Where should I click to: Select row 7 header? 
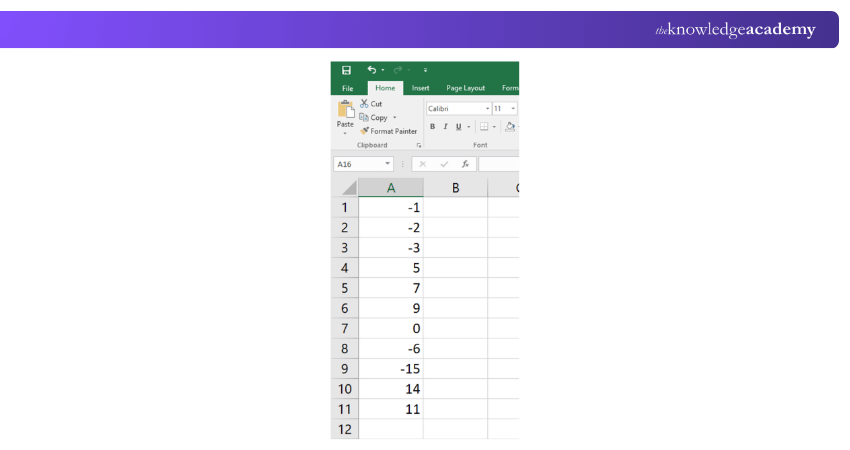click(345, 329)
